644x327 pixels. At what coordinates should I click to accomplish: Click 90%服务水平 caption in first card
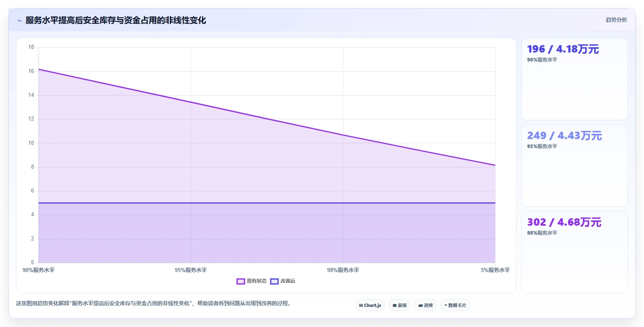(542, 60)
